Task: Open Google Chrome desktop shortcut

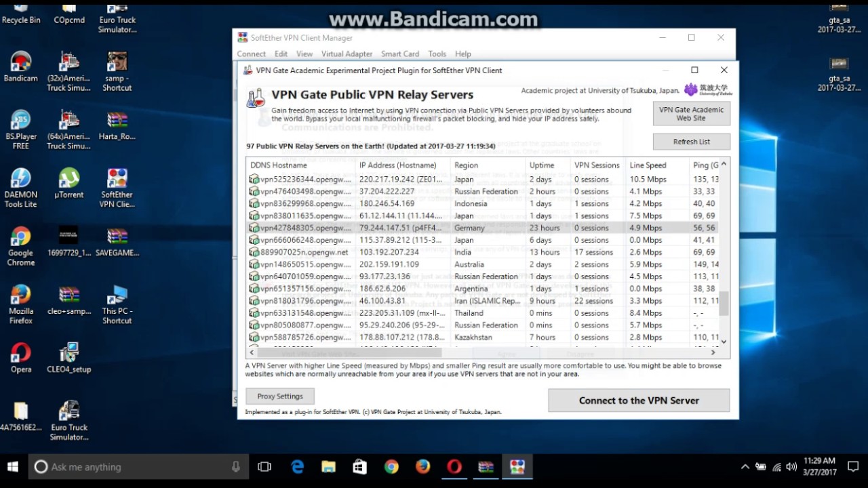Action: point(21,246)
